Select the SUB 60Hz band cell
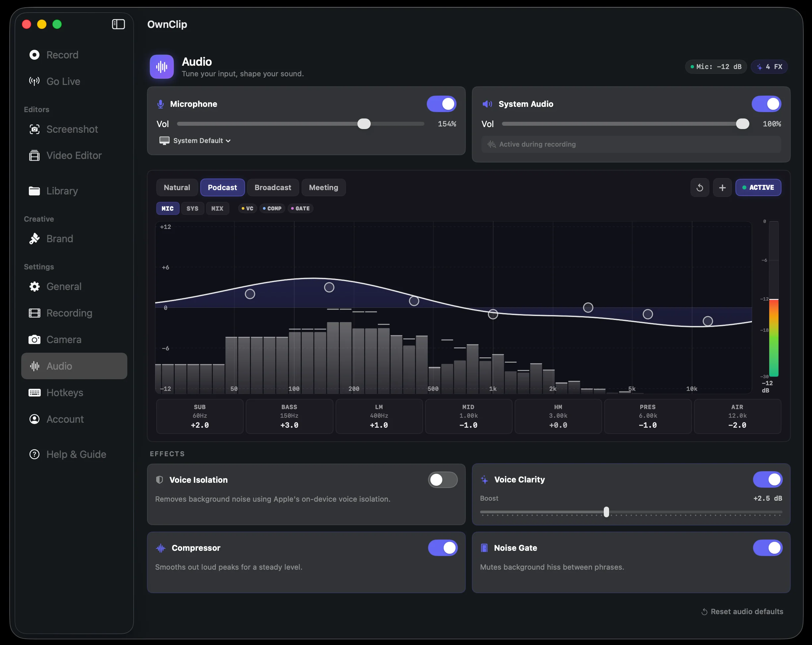The height and width of the screenshot is (645, 812). click(x=200, y=416)
